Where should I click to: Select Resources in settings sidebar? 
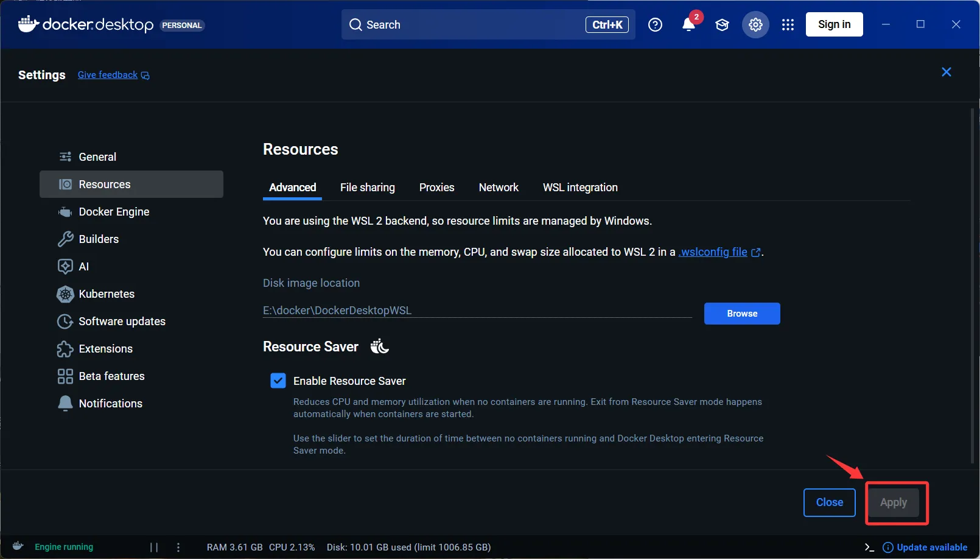(x=131, y=184)
